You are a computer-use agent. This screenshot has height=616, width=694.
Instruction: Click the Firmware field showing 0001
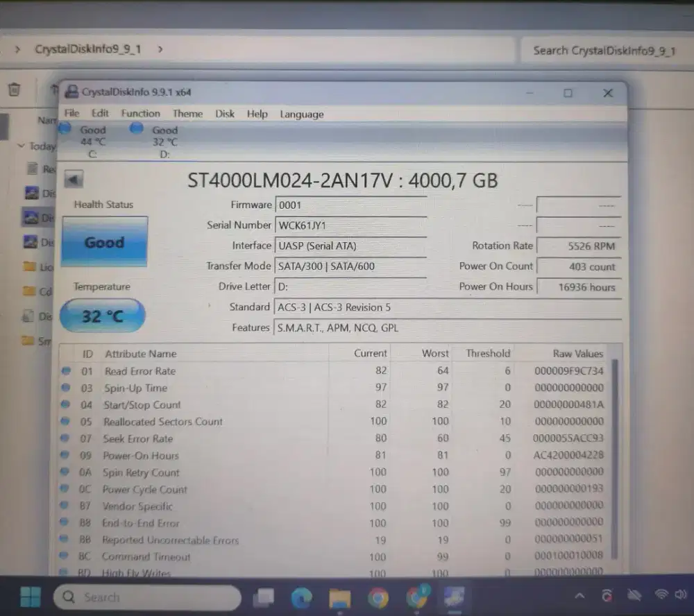351,205
